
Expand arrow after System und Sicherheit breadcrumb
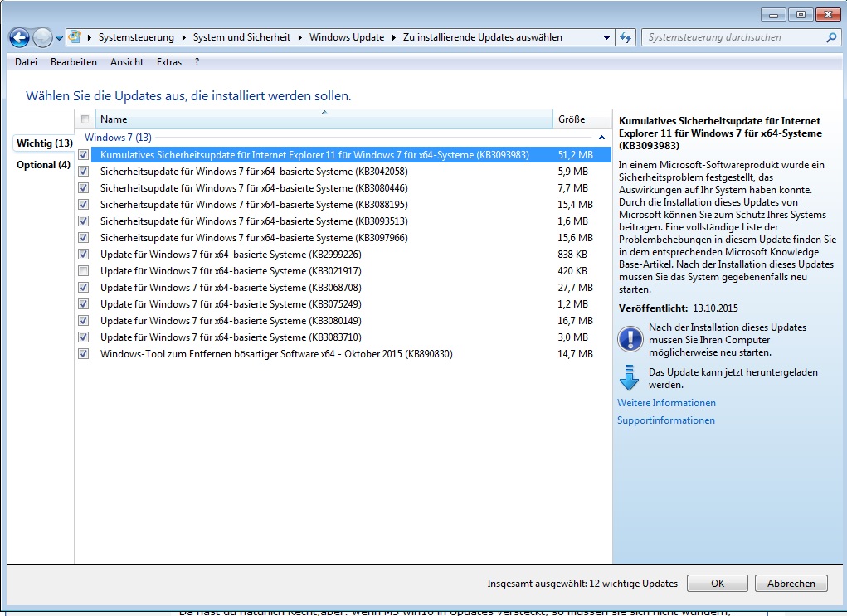299,37
